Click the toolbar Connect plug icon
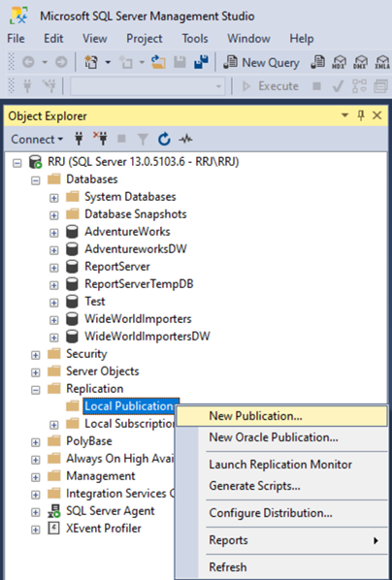Screen dimensions: 392x580 (27, 86)
